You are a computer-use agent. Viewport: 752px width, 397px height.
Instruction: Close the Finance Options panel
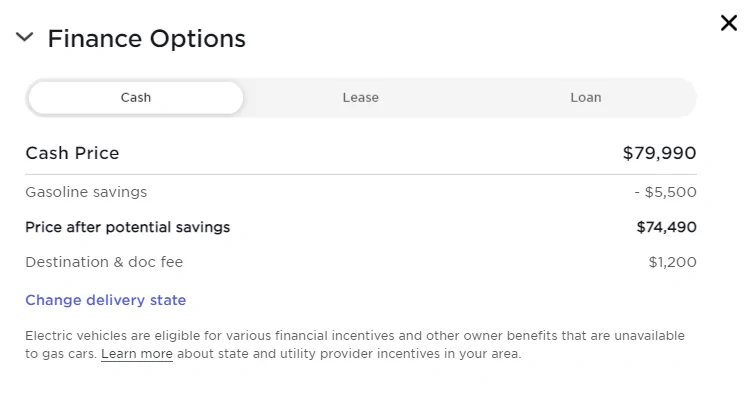pos(728,23)
